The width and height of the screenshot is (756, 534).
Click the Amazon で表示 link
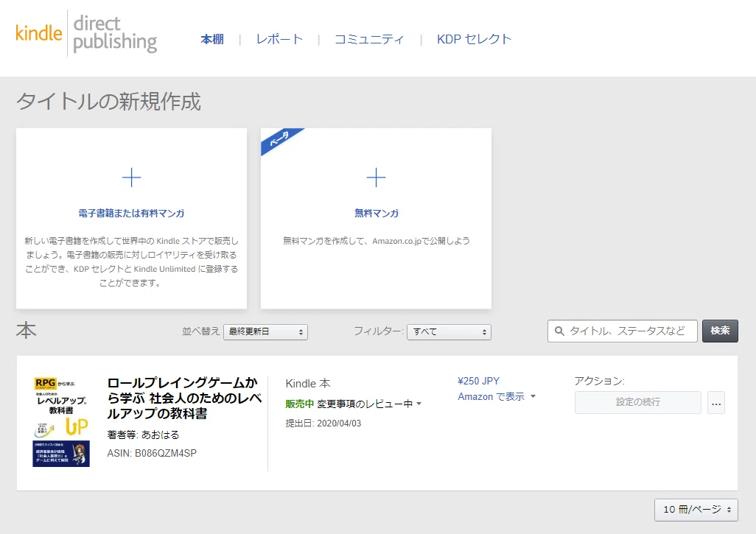[x=491, y=396]
